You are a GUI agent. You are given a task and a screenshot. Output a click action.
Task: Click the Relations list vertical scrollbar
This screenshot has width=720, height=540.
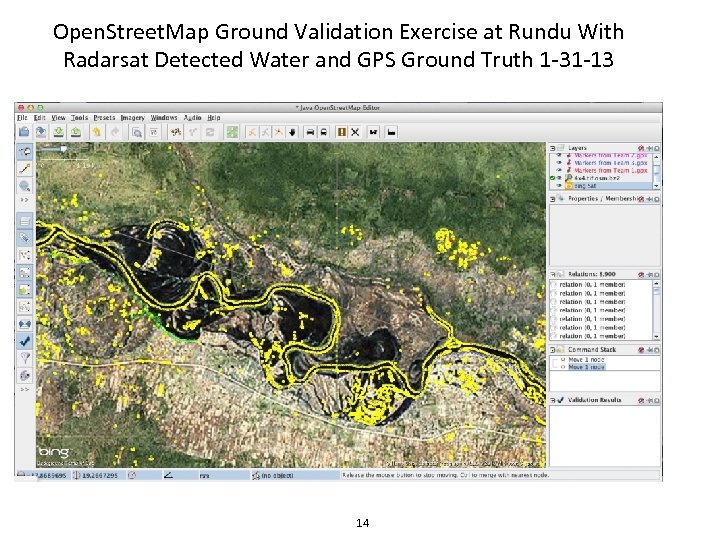(657, 310)
